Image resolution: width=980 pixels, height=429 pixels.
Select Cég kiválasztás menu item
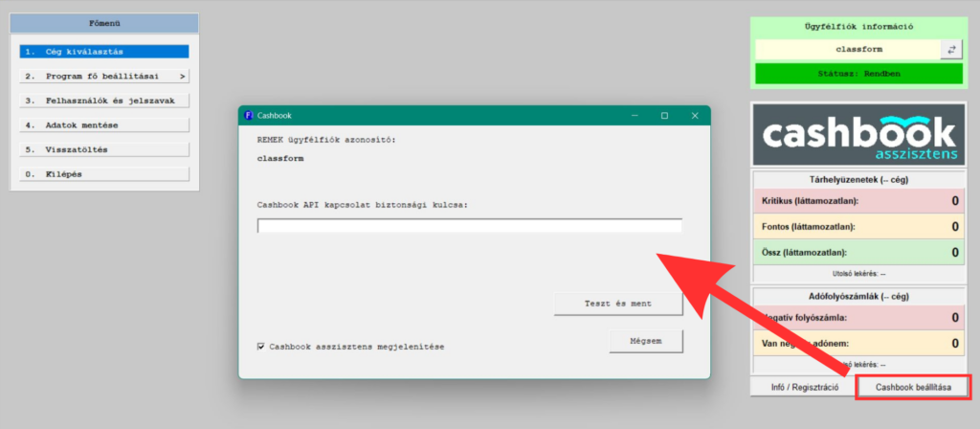[x=103, y=52]
